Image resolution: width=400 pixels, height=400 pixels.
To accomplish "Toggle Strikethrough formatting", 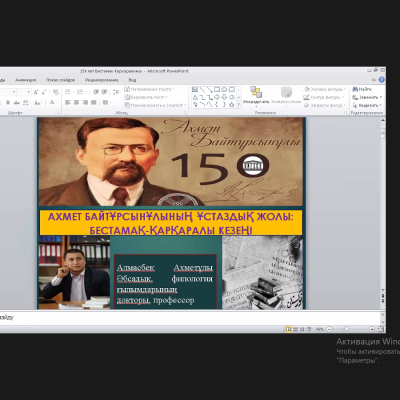I will 16,103.
